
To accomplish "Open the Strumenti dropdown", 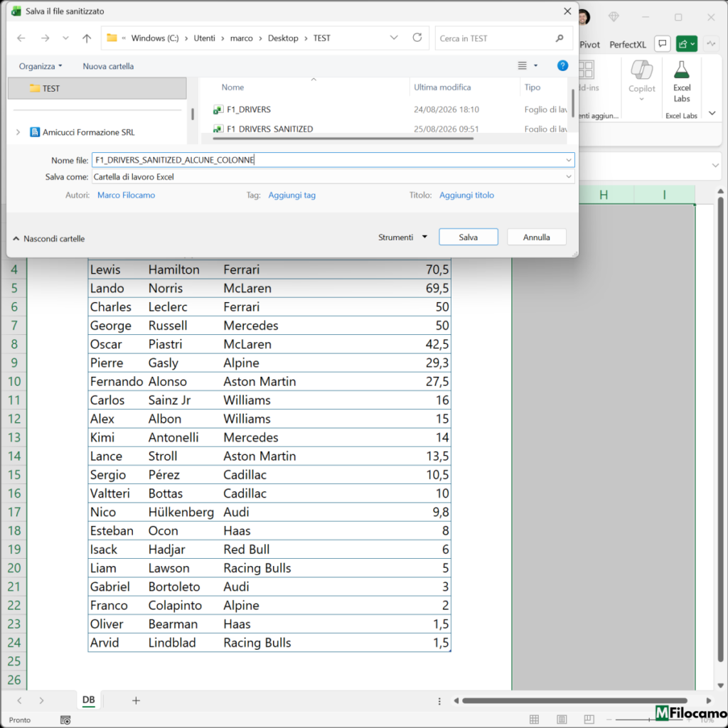I will (402, 237).
